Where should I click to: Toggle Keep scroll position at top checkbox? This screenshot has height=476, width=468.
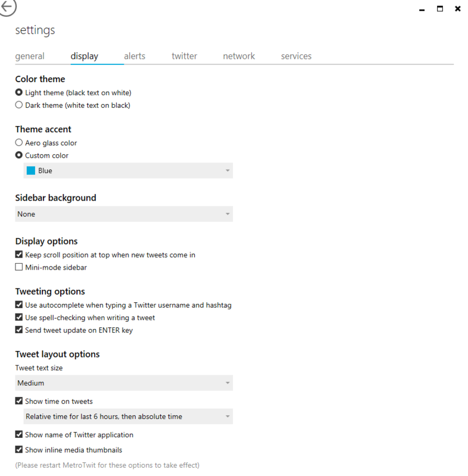pyautogui.click(x=19, y=255)
